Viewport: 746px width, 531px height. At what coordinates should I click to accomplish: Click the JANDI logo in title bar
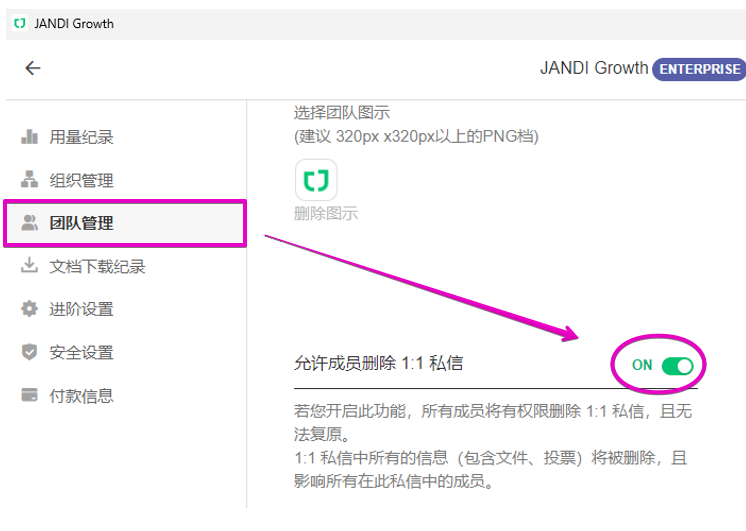coord(20,23)
